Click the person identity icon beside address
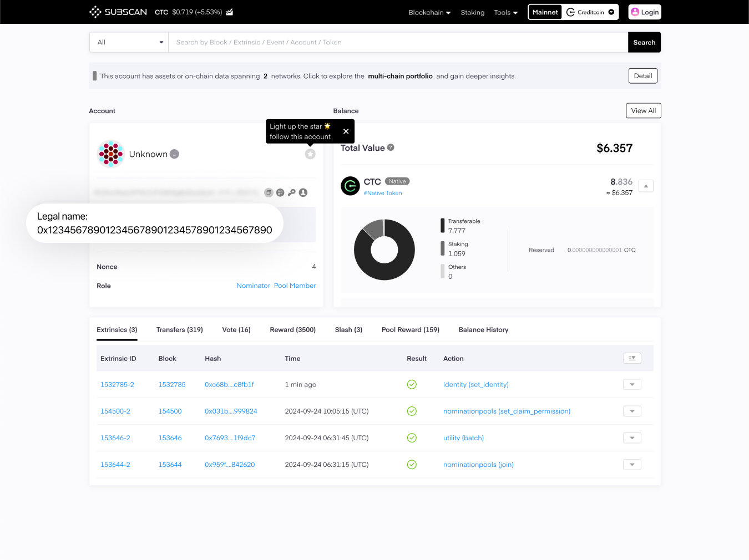The image size is (749, 560). 303,192
